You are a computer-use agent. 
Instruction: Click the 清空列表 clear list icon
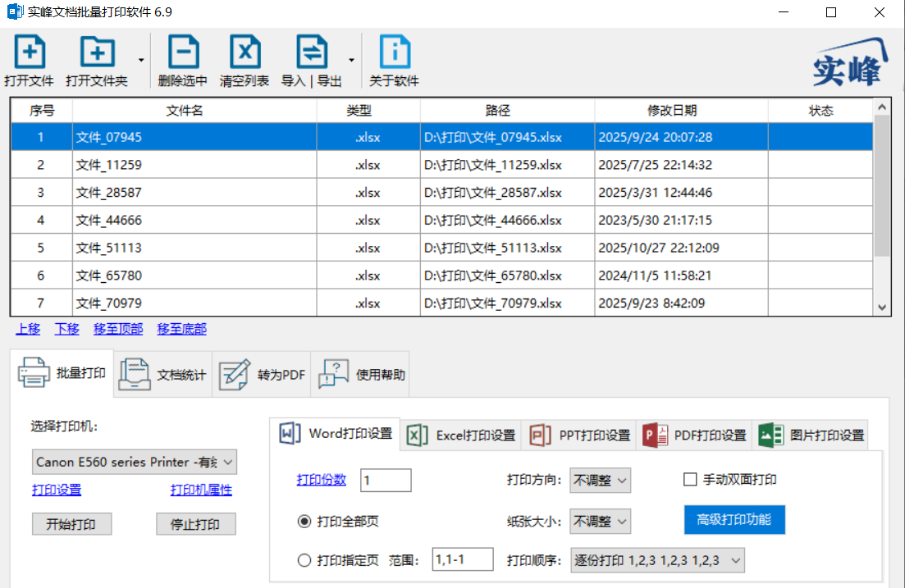click(x=245, y=52)
